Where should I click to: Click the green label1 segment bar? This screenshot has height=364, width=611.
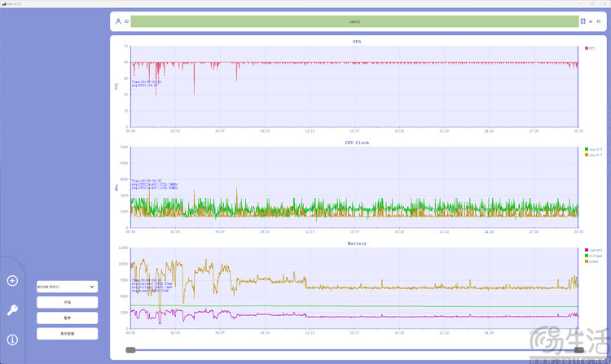pyautogui.click(x=354, y=21)
